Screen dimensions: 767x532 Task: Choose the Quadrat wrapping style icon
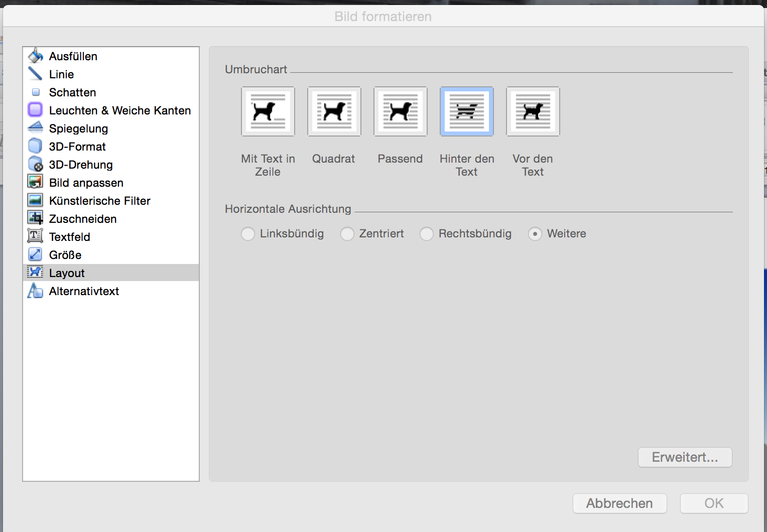point(334,111)
